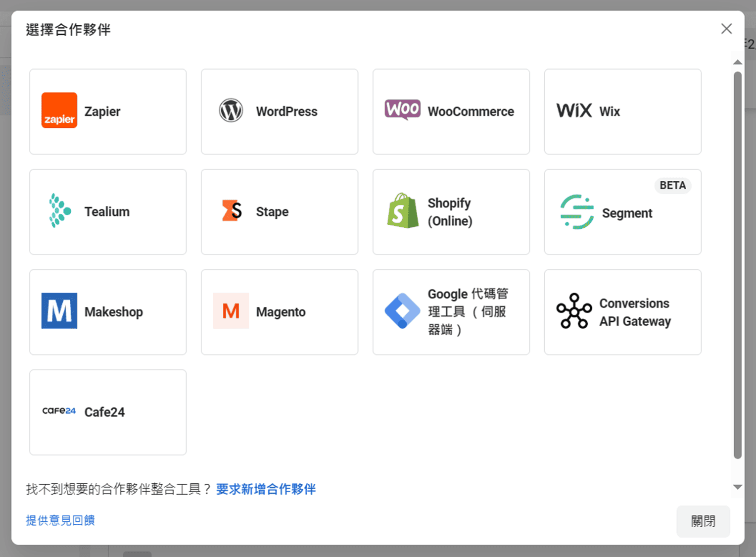The height and width of the screenshot is (557, 756).
Task: Click the WordPress logo icon
Action: pos(231,110)
